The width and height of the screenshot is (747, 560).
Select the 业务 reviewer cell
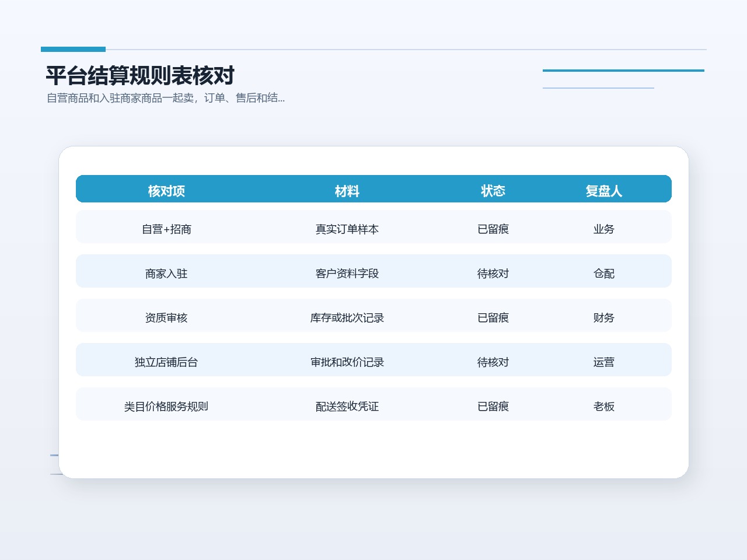[604, 229]
